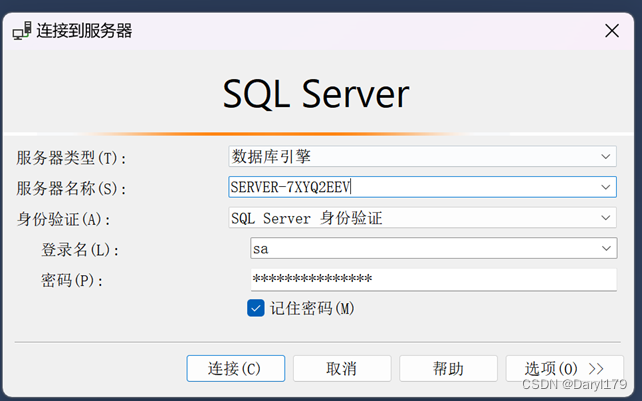Close the 连接到服务器 dialog

pyautogui.click(x=612, y=31)
